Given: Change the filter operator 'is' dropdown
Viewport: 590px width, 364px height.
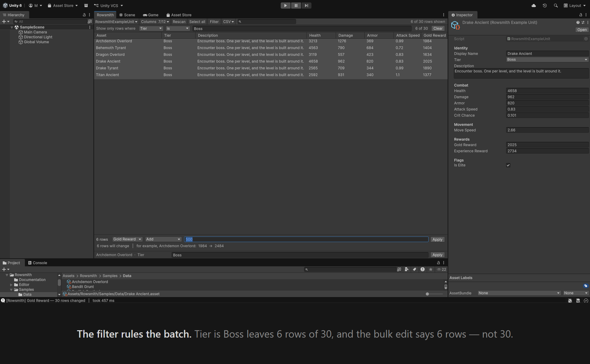Looking at the screenshot, I should pyautogui.click(x=178, y=29).
